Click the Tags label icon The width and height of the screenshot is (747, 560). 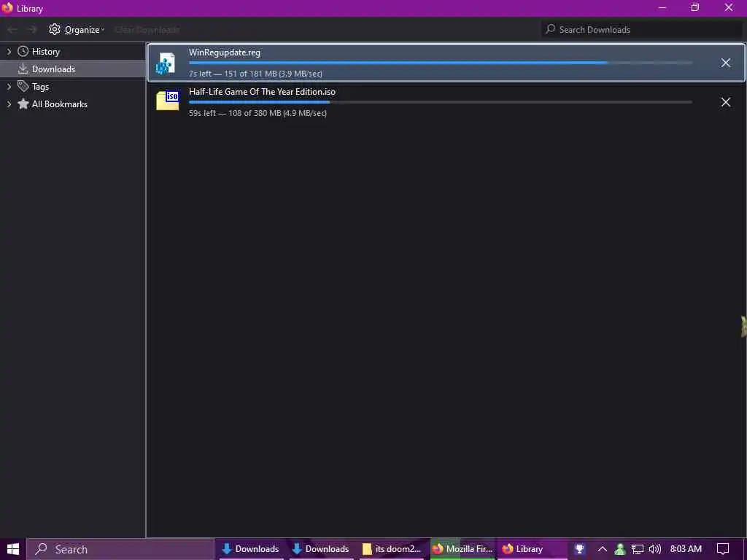(x=23, y=86)
